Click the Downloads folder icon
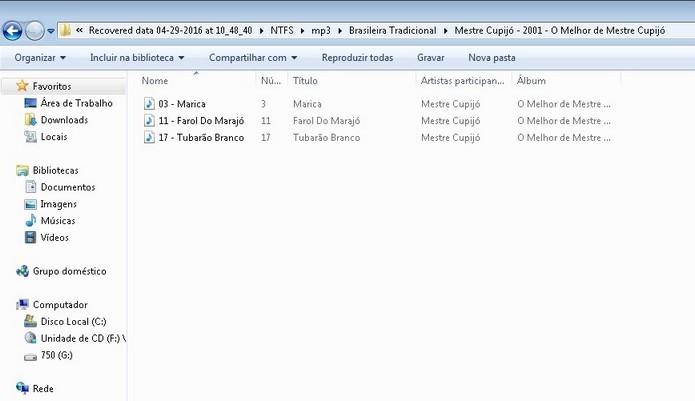 pos(31,120)
